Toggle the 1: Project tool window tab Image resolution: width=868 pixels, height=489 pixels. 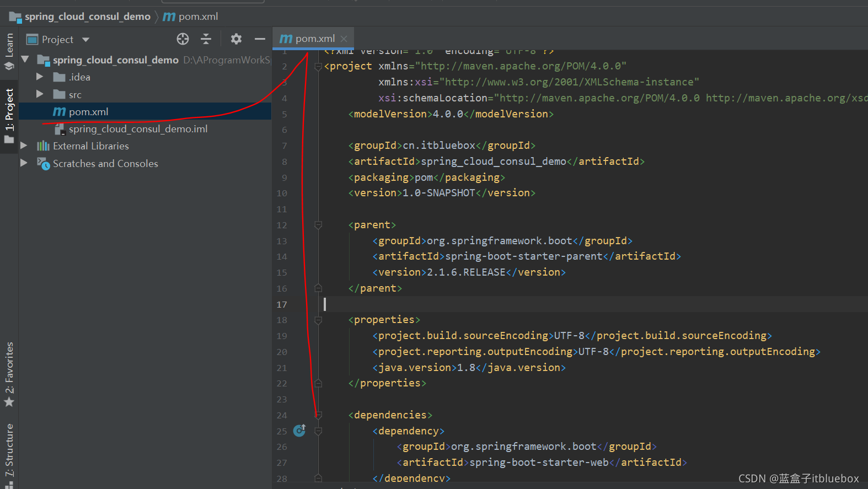point(9,116)
